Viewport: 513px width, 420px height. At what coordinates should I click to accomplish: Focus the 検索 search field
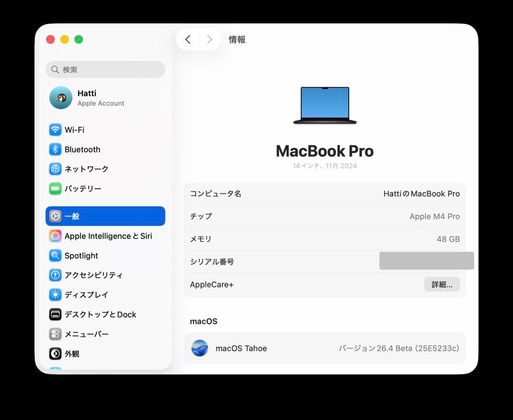point(105,70)
